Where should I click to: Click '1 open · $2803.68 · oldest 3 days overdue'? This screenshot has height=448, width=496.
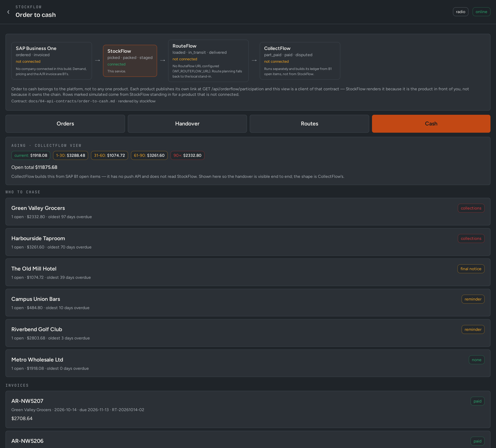point(50,338)
